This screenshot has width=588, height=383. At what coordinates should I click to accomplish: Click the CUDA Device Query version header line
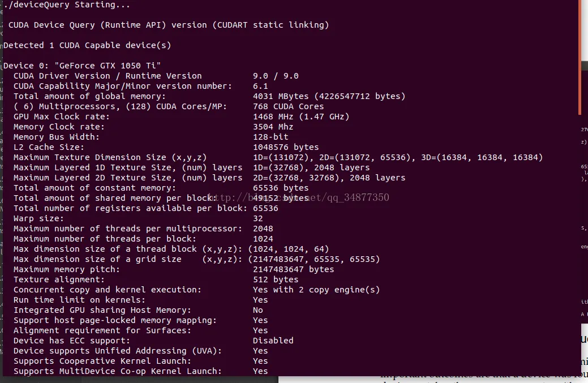169,25
